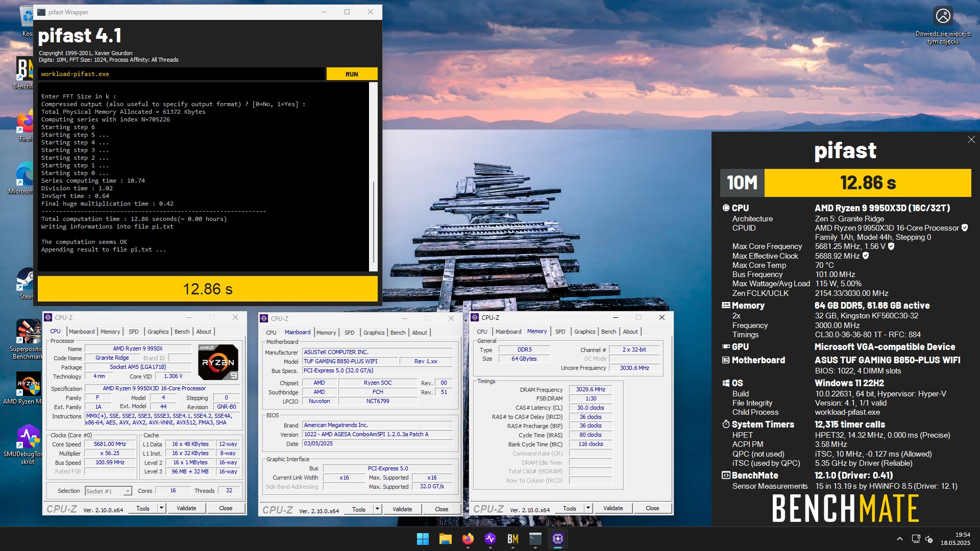980x551 pixels.
Task: Open Socket #1 Selection dropdown
Action: click(109, 491)
